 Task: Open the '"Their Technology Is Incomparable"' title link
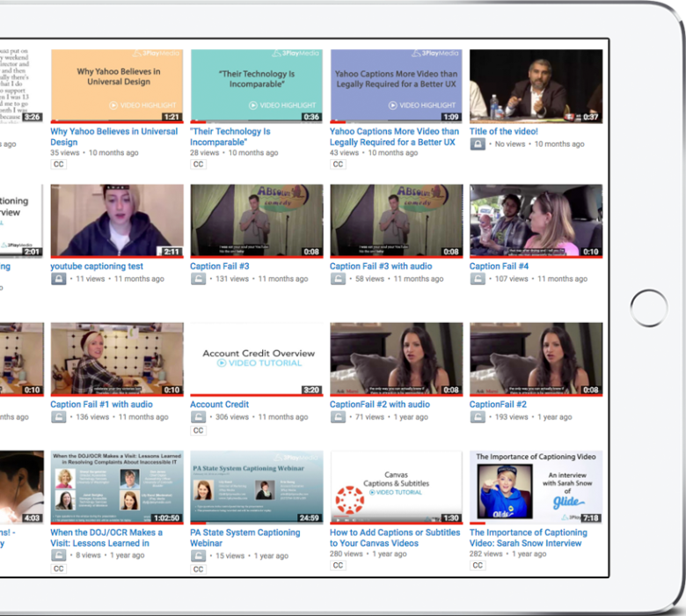[230, 136]
